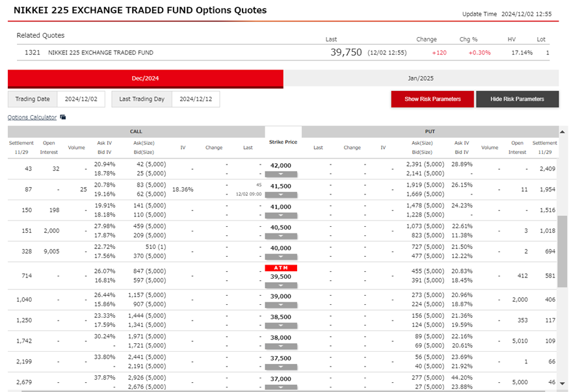Click strike price 37,000
Viewport: 569px width, 392px height.
(x=280, y=378)
